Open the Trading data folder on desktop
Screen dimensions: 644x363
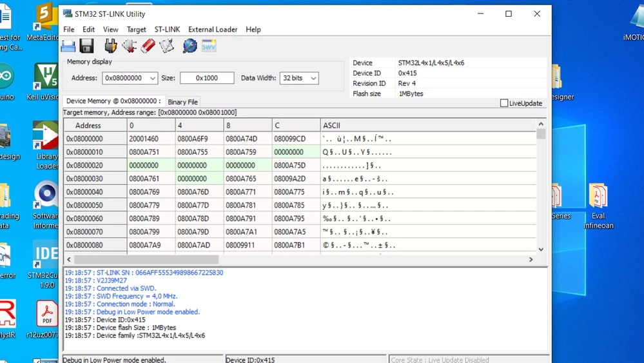pyautogui.click(x=8, y=206)
